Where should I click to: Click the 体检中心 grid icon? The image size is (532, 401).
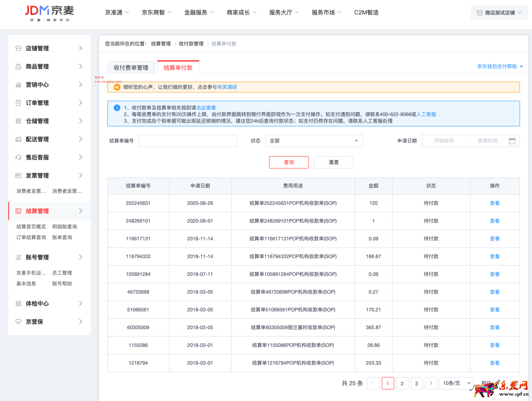coord(18,303)
